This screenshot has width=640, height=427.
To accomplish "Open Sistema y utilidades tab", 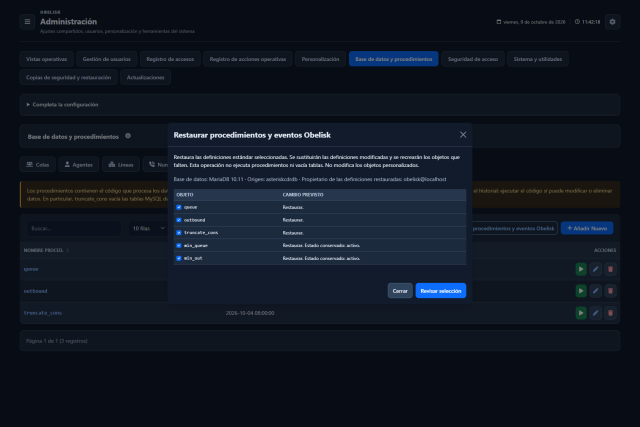I will click(538, 59).
